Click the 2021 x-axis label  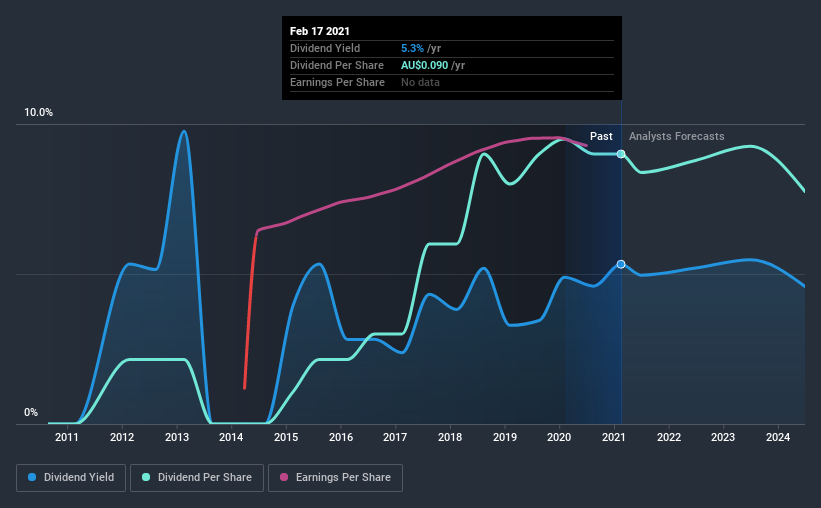tap(614, 437)
